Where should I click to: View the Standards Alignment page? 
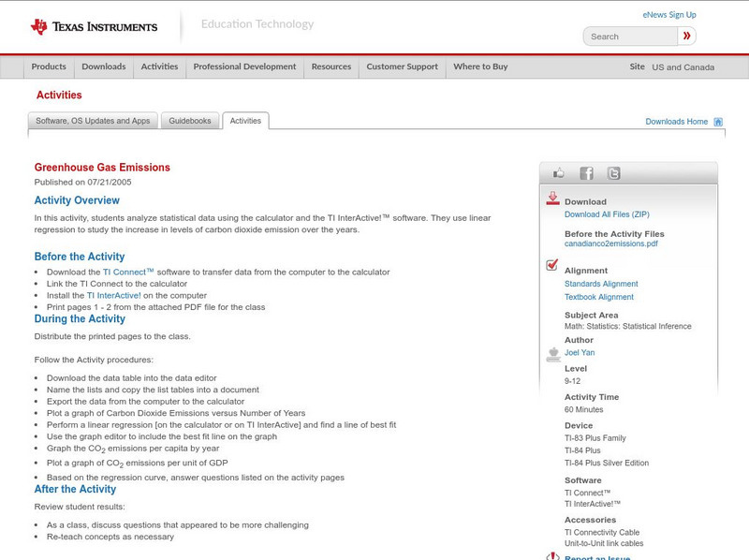[x=602, y=283]
